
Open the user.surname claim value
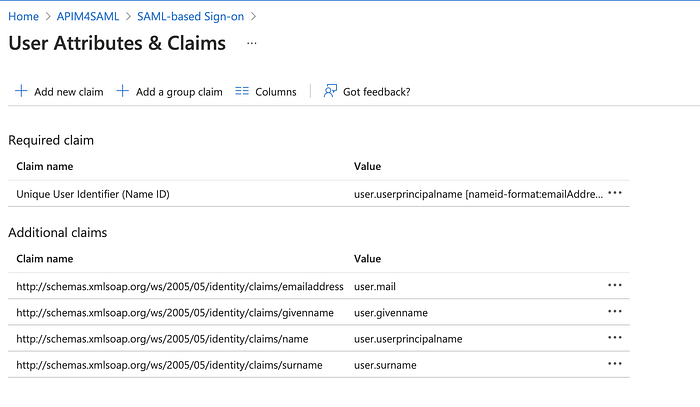tap(385, 365)
